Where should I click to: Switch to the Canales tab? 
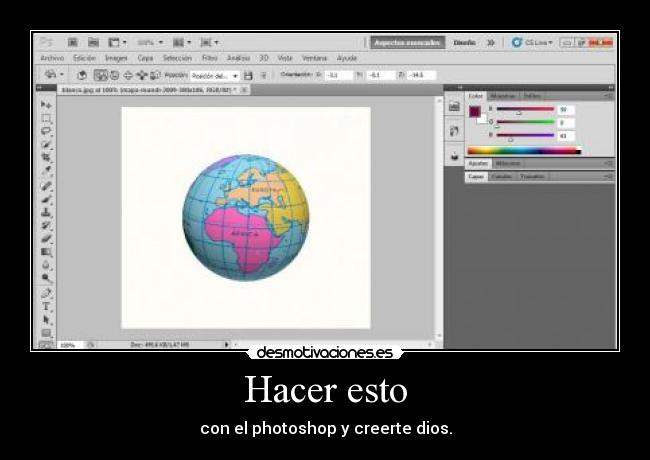click(x=502, y=177)
